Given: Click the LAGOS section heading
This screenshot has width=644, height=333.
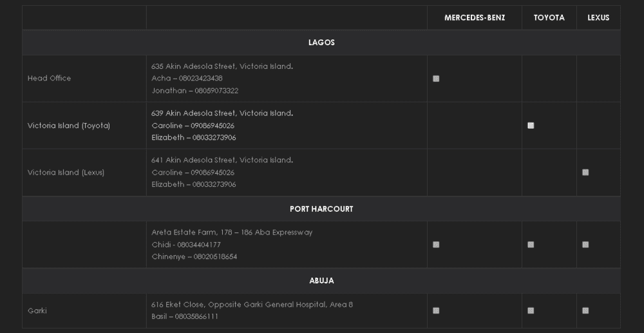Looking at the screenshot, I should pos(321,43).
